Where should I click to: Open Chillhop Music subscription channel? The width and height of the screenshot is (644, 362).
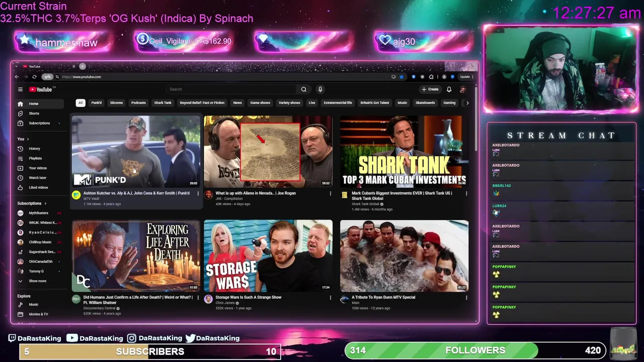coord(40,242)
